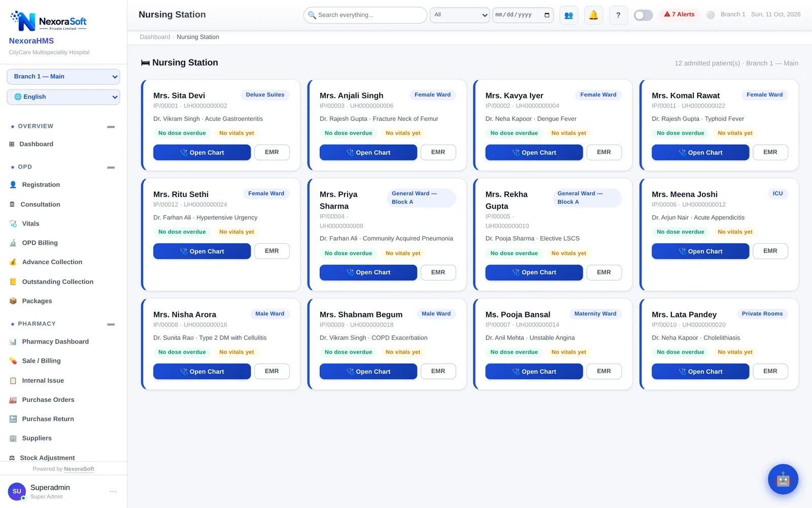Click the Packages box icon

click(x=13, y=301)
